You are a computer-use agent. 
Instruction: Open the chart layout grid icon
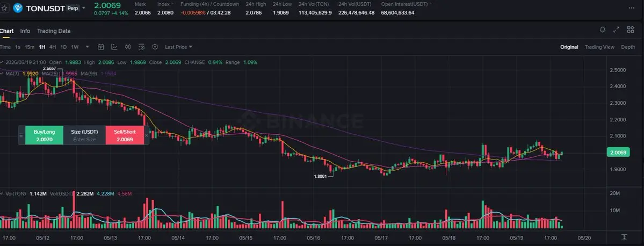coord(631,30)
